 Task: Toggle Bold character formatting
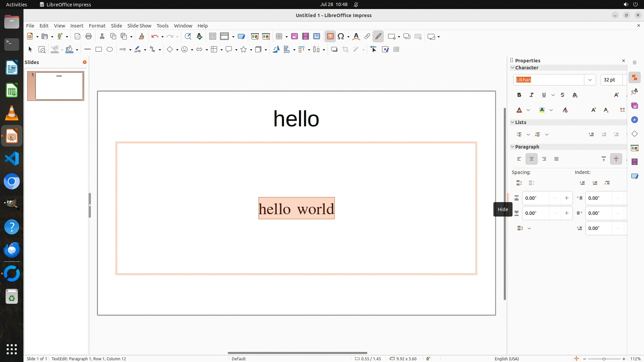519,95
